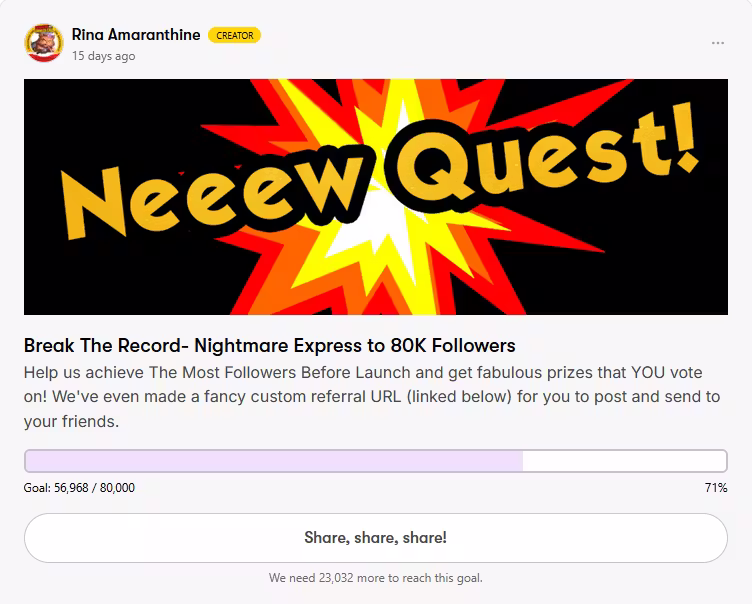
Task: Click "We need 23,032 more" goal text
Action: click(x=375, y=578)
